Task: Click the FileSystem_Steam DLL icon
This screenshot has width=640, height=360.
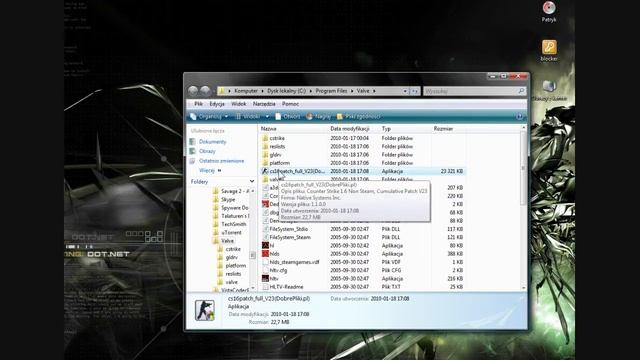Action: tap(265, 237)
